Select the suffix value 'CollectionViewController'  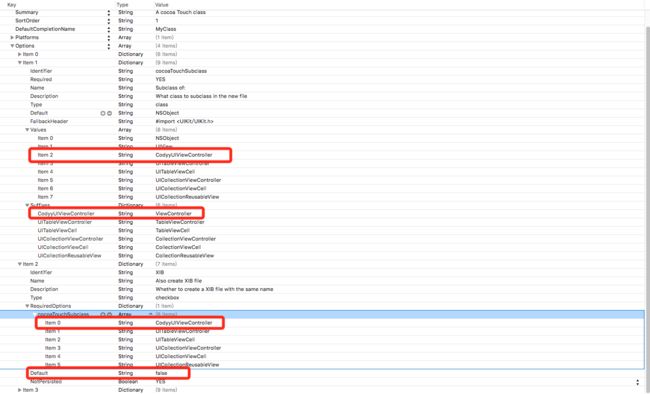point(186,239)
